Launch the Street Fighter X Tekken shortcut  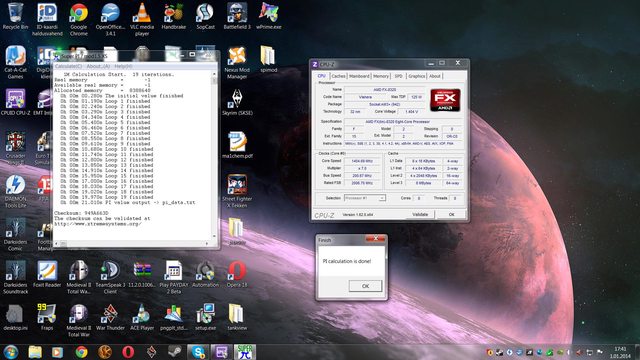pyautogui.click(x=237, y=191)
